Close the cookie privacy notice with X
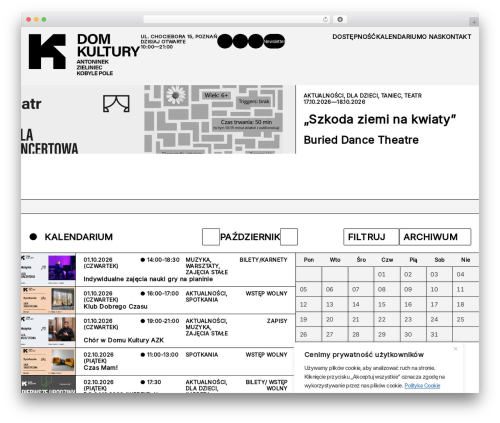The width and height of the screenshot is (500, 423). click(x=455, y=349)
